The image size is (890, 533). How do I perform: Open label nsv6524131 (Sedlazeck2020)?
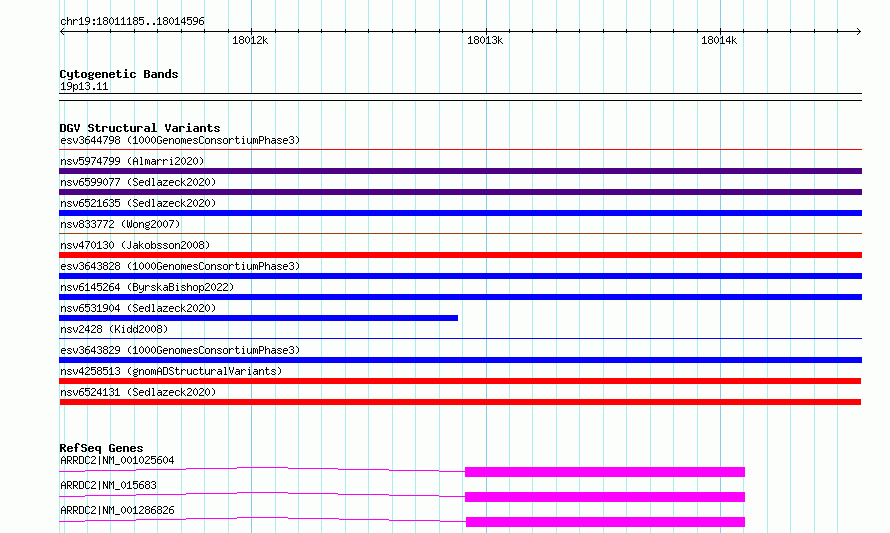click(x=138, y=392)
